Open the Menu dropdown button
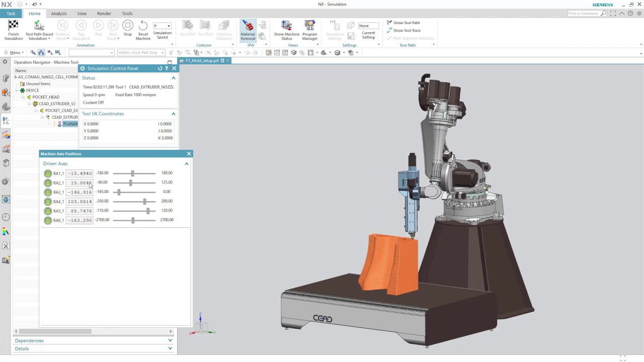This screenshot has width=644, height=362. click(x=14, y=52)
